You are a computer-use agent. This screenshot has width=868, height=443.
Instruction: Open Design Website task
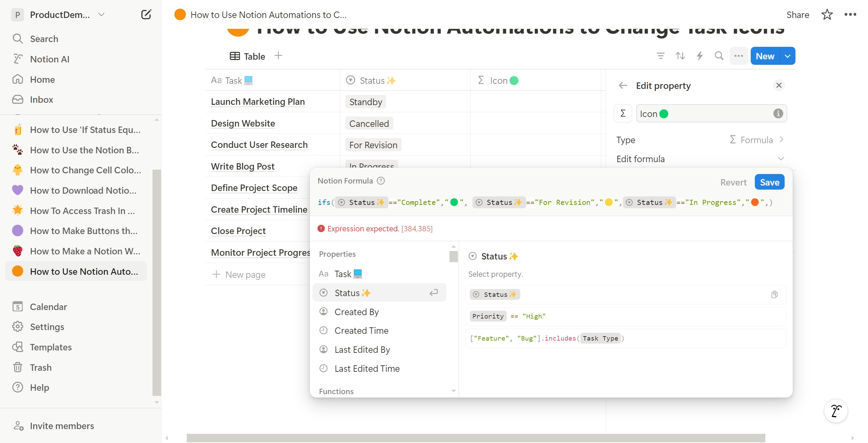[x=243, y=123]
